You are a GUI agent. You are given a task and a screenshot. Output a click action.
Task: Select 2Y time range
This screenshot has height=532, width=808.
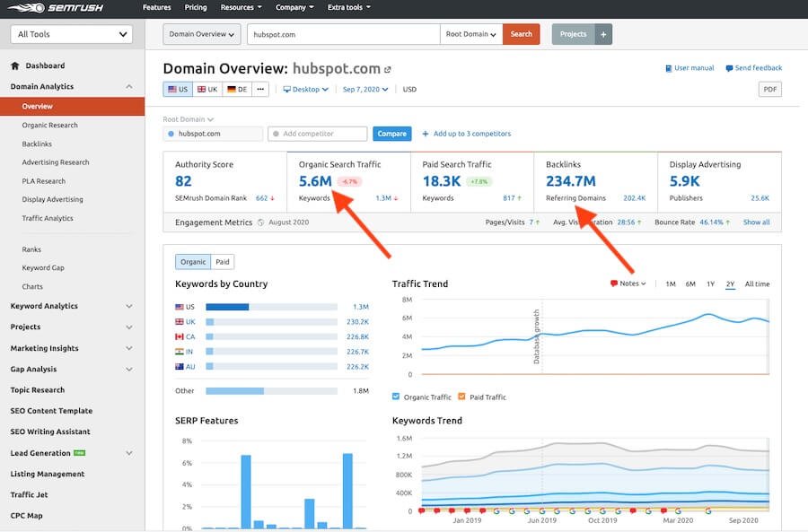[x=730, y=283]
